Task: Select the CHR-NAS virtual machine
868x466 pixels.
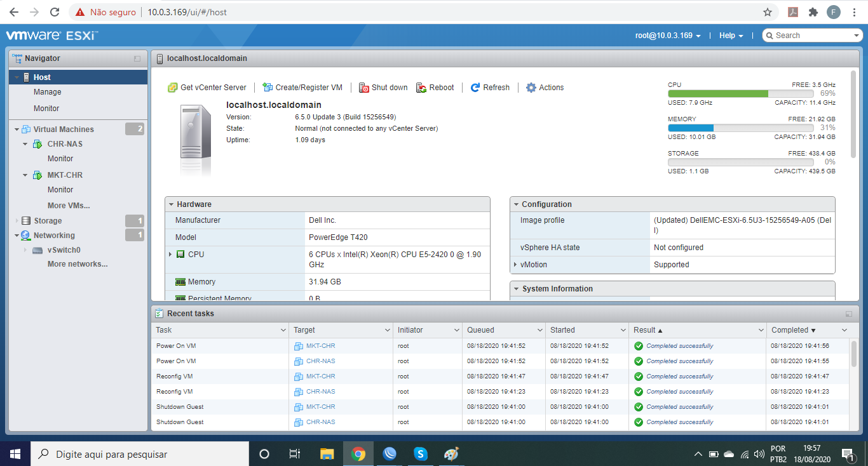Action: click(65, 144)
